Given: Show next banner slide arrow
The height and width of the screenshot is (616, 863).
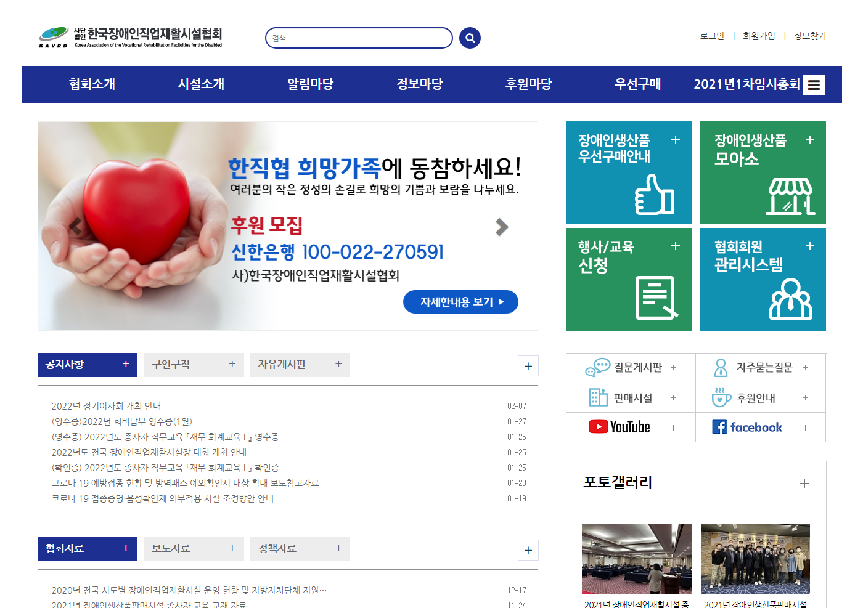Looking at the screenshot, I should click(502, 227).
